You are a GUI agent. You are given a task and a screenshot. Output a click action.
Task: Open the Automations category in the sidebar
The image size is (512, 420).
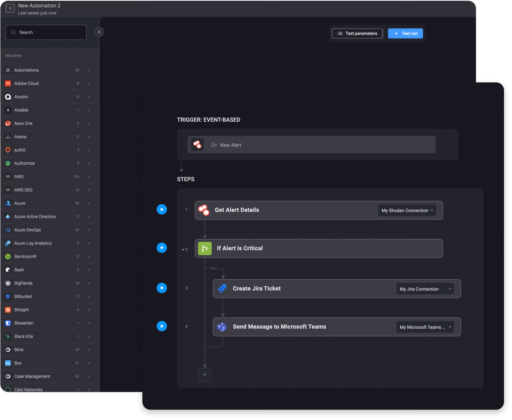(49, 70)
